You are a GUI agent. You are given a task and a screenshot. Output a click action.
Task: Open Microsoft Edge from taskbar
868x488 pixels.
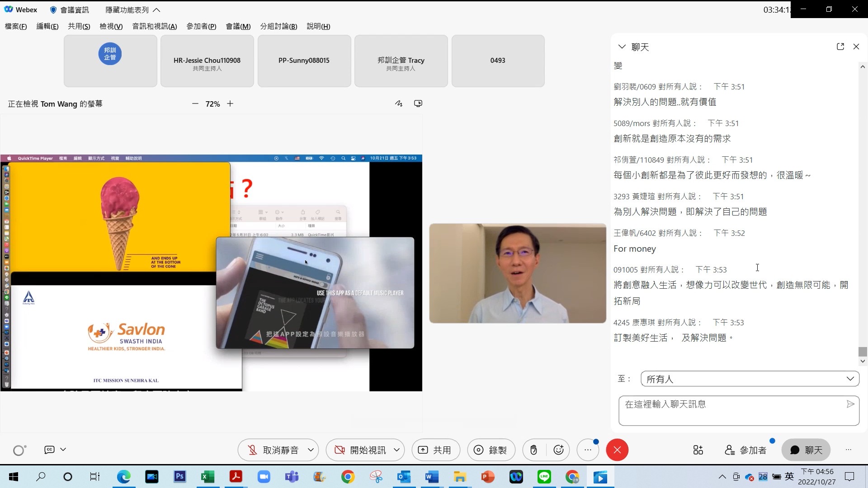click(123, 477)
